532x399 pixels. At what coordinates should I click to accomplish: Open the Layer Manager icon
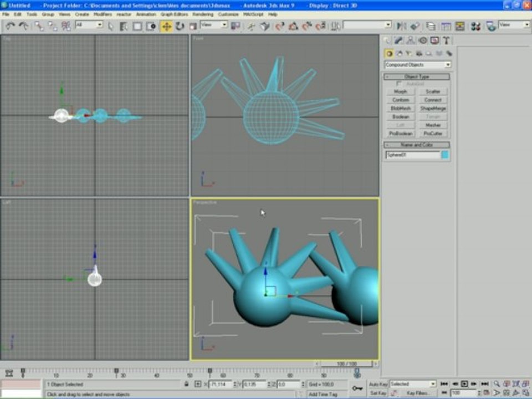coord(431,26)
